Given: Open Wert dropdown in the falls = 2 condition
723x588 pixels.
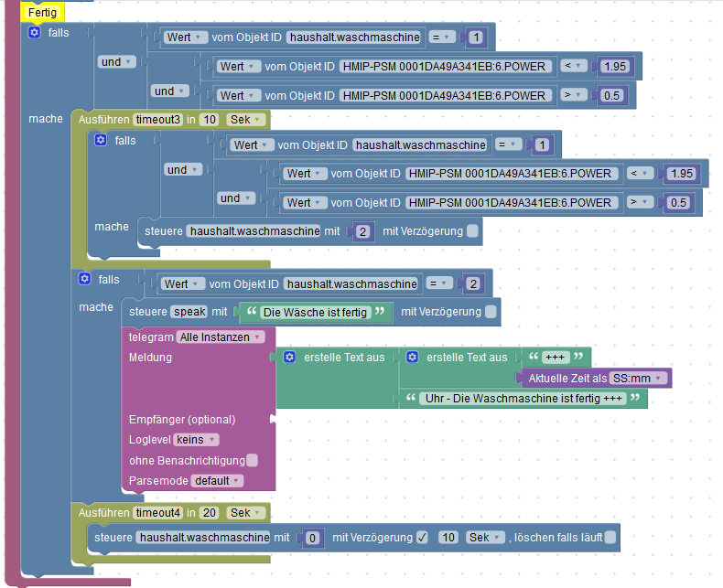Looking at the screenshot, I should click(183, 283).
